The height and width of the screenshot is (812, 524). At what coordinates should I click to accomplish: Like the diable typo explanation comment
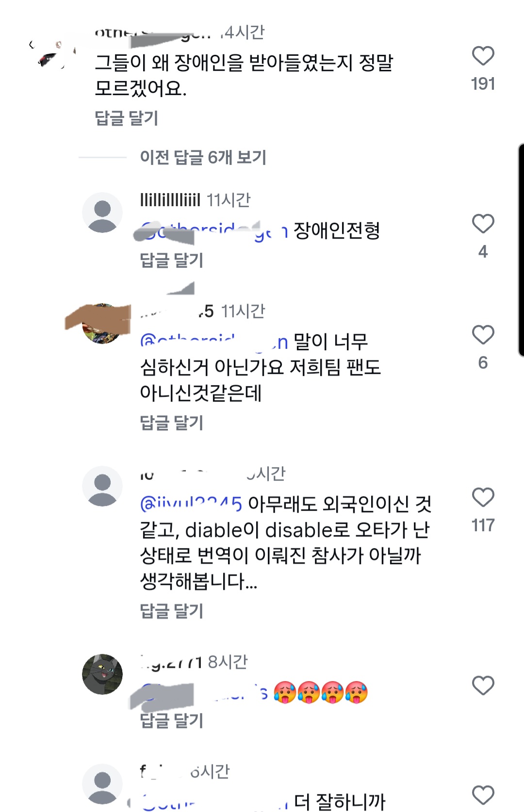tap(483, 497)
